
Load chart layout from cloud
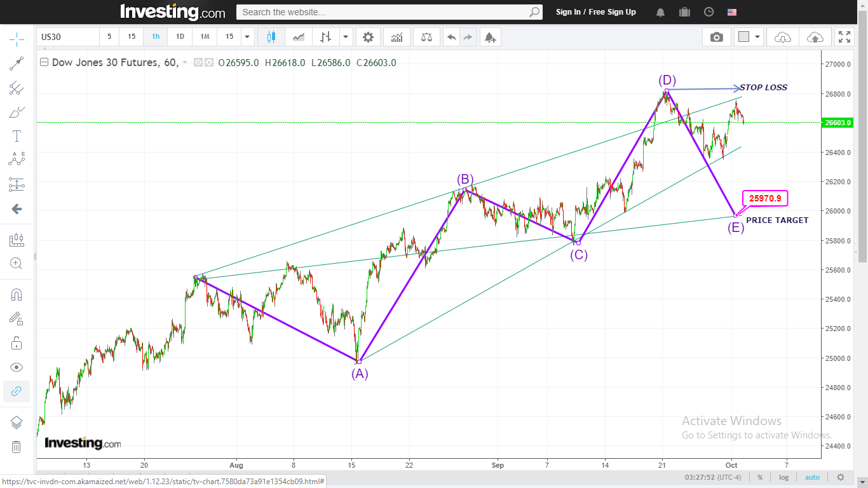[x=783, y=37]
